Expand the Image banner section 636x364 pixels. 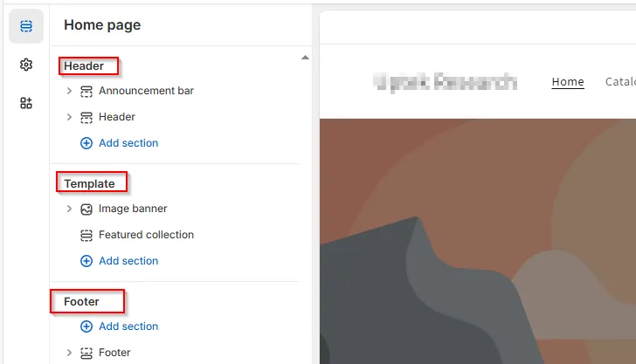click(x=69, y=209)
